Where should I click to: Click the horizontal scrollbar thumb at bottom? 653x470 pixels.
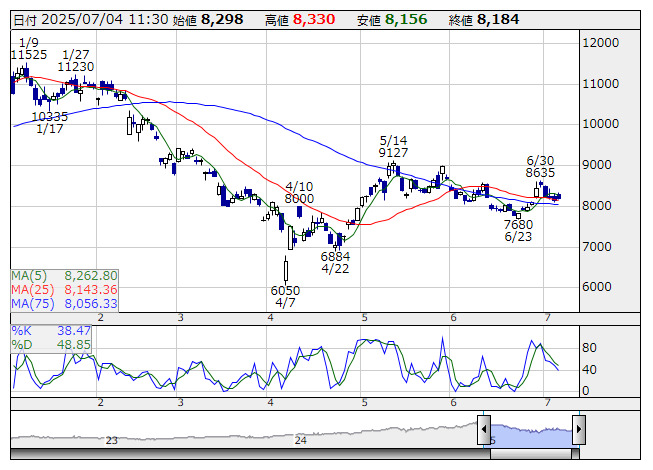point(531,454)
